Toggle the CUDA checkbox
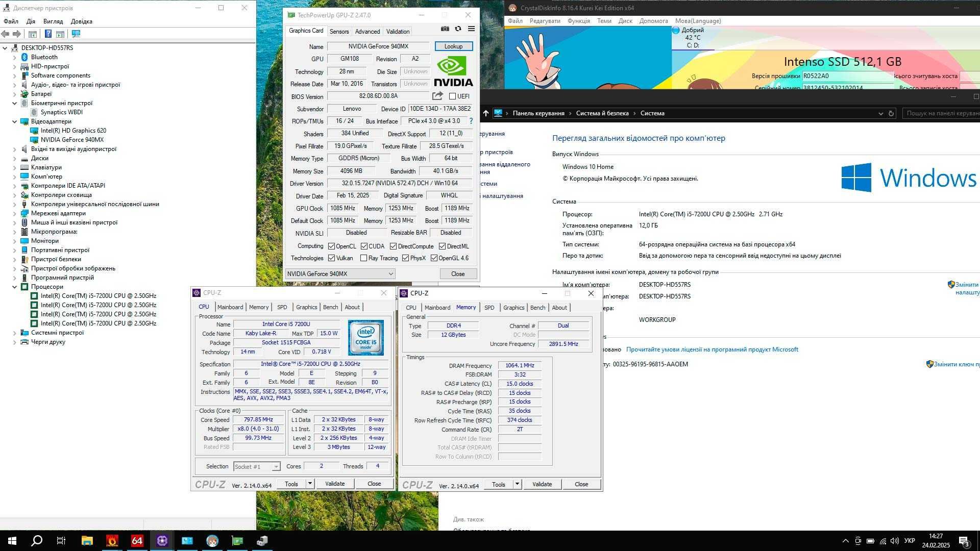 click(364, 246)
